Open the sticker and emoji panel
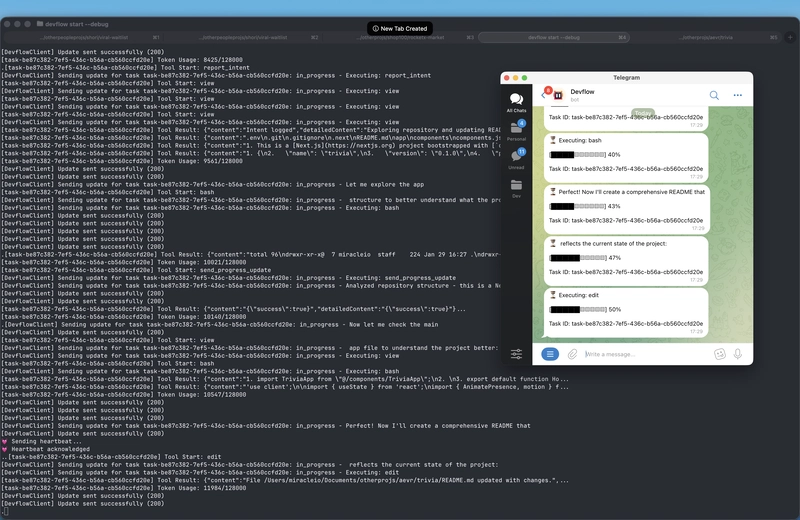The height and width of the screenshot is (520, 800). [x=719, y=354]
